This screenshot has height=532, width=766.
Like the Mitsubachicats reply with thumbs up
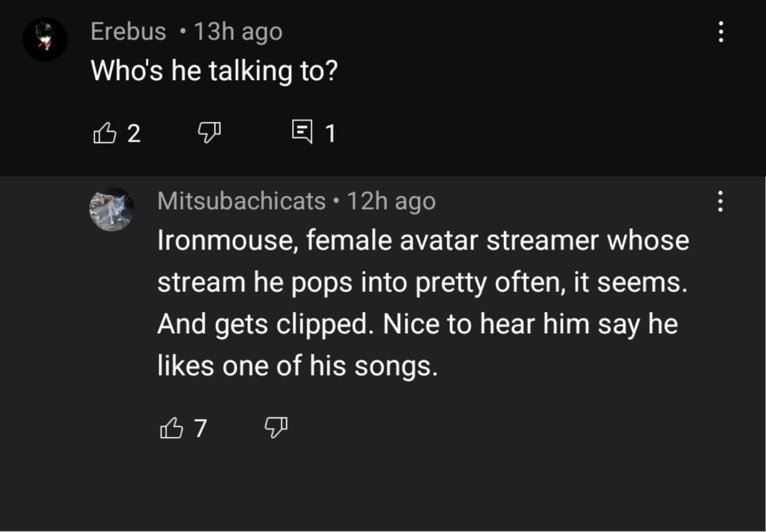click(x=171, y=428)
